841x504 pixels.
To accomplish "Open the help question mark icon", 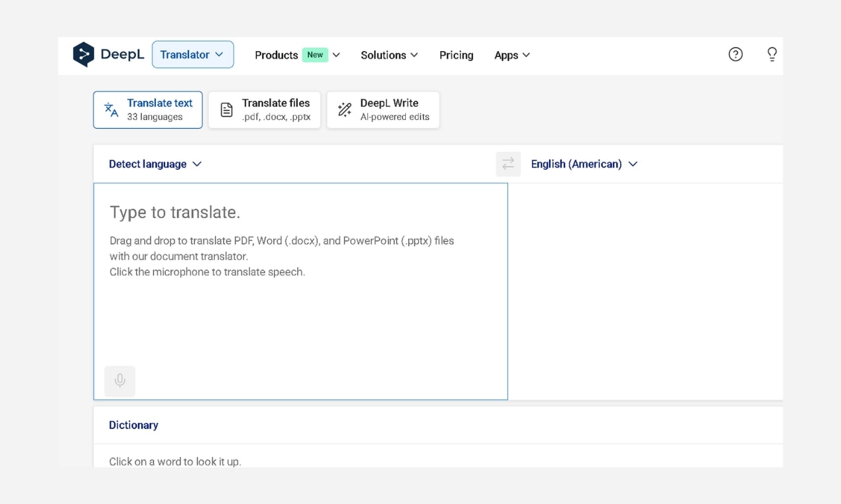I will (x=736, y=54).
